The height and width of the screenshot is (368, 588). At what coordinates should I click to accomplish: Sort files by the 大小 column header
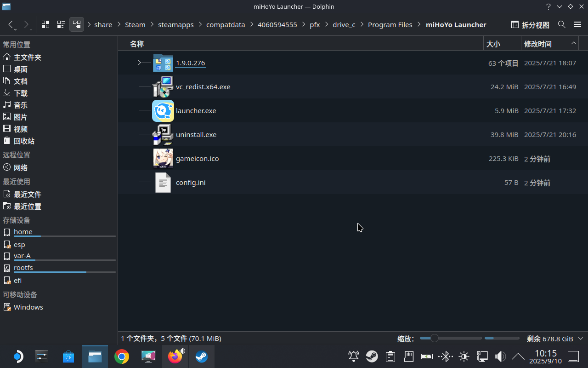503,44
